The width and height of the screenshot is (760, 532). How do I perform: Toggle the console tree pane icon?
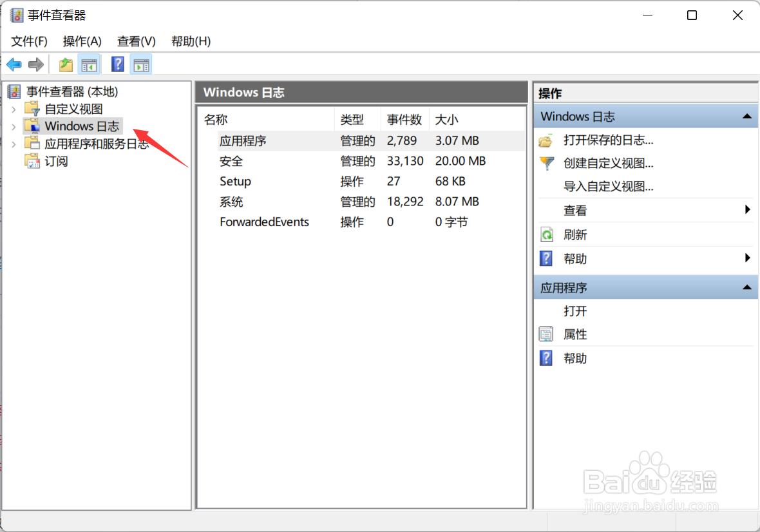[89, 64]
